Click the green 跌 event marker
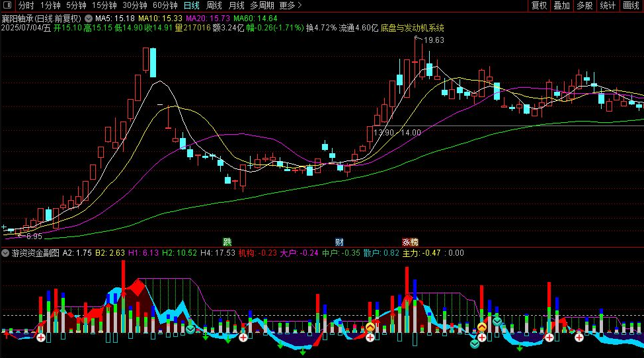644x358 pixels. (227, 242)
